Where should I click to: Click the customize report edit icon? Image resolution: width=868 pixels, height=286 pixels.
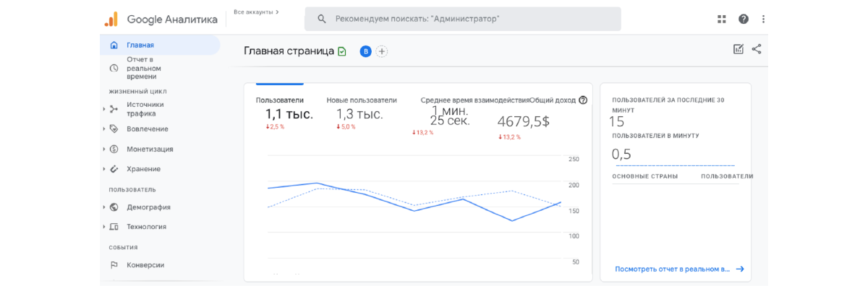738,49
